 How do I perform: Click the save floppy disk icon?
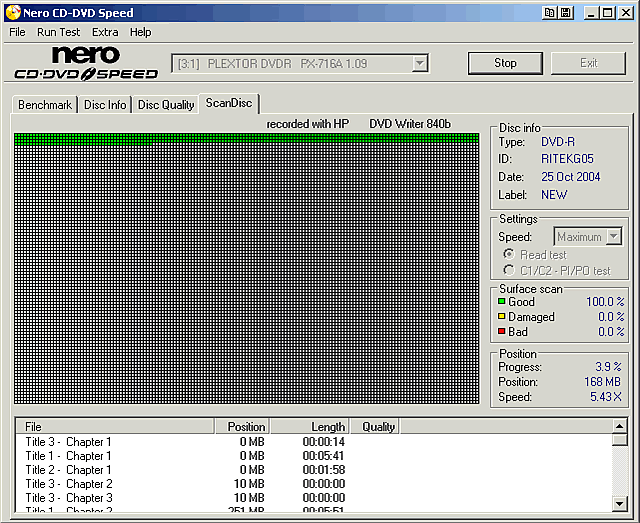566,13
